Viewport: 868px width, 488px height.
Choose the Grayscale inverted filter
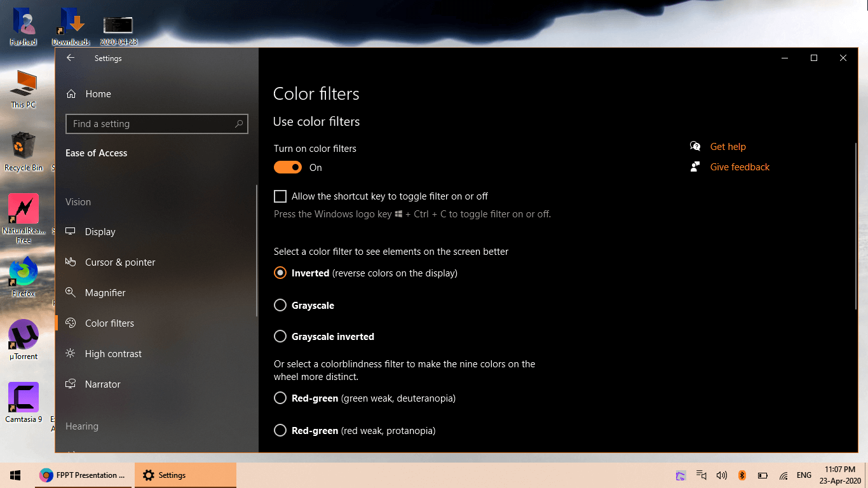(280, 337)
